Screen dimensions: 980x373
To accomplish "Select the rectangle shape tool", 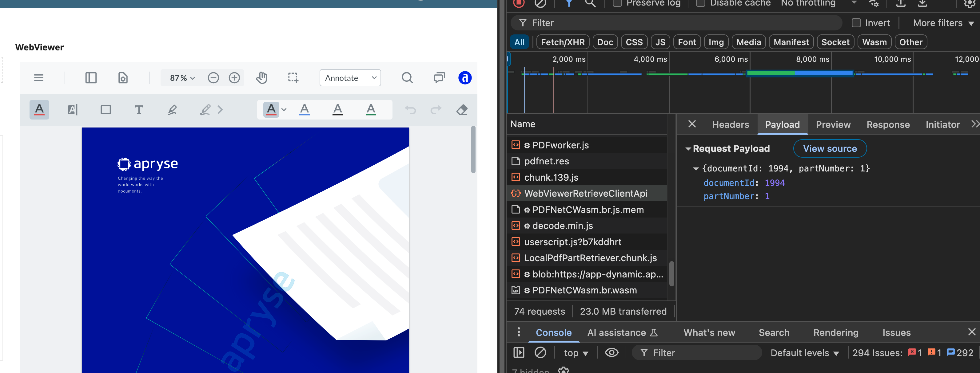I will click(x=106, y=110).
